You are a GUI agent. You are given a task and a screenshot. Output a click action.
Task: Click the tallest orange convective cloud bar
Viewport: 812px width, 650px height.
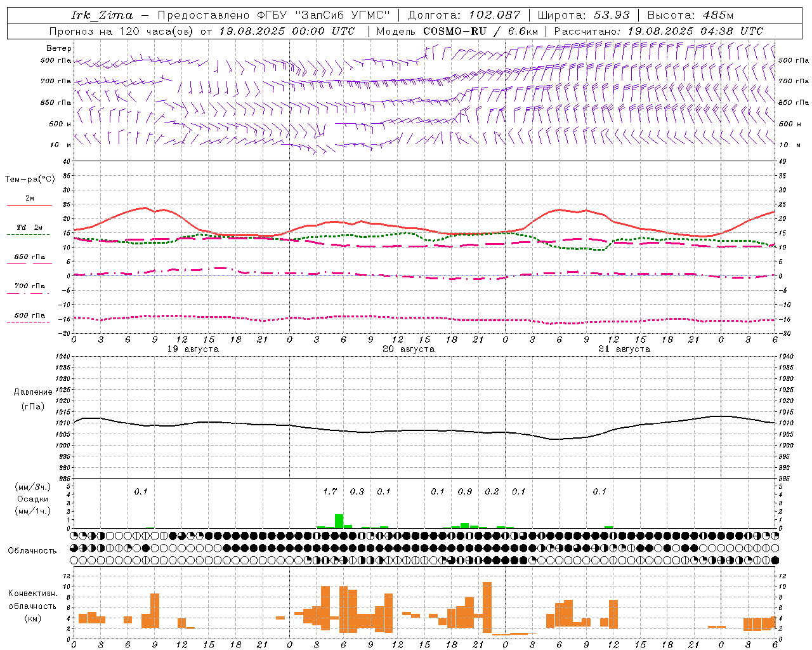click(x=487, y=607)
